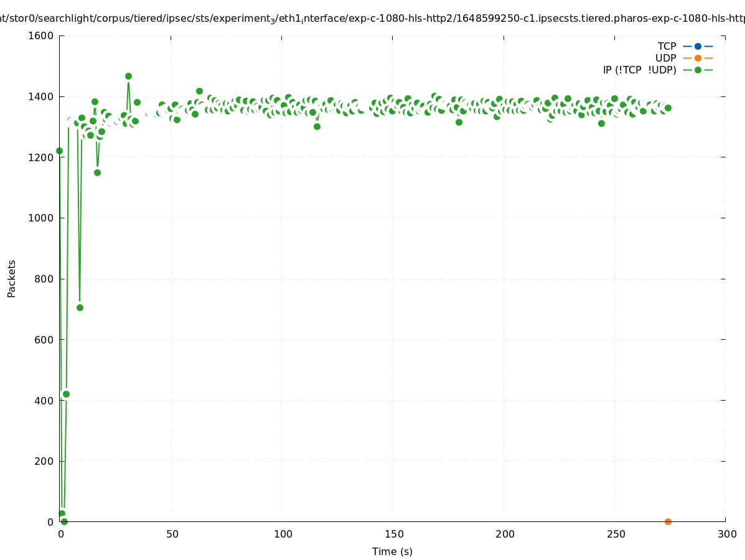Click the 300 x-axis tick label
Viewport: 745px width, 560px height.
tap(726, 534)
